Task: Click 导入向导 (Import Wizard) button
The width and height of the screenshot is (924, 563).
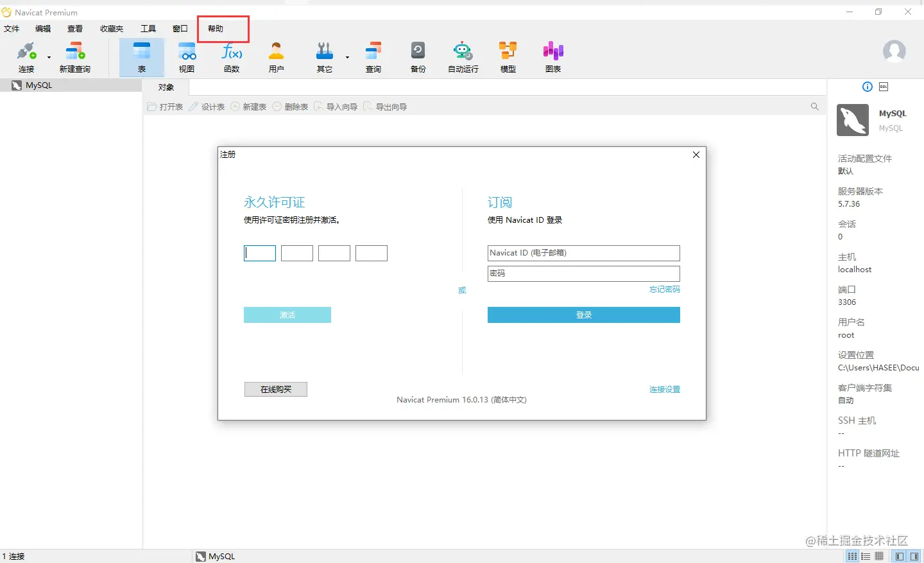Action: [336, 107]
